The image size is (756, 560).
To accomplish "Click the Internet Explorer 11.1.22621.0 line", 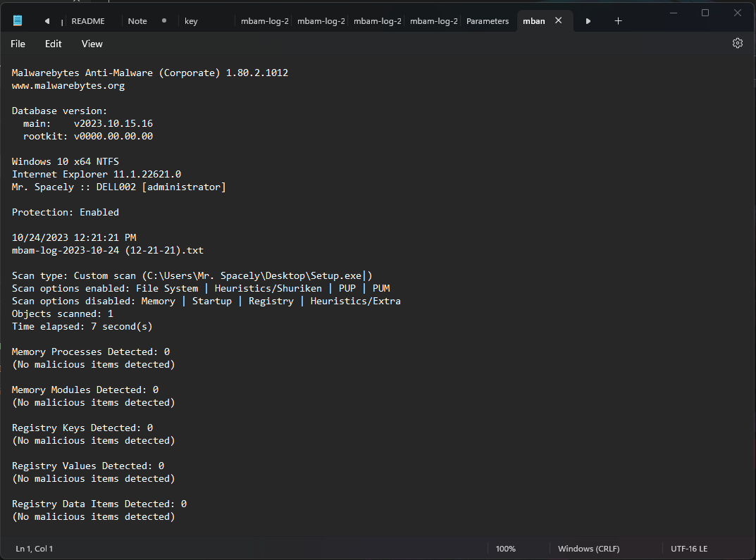I will point(97,175).
